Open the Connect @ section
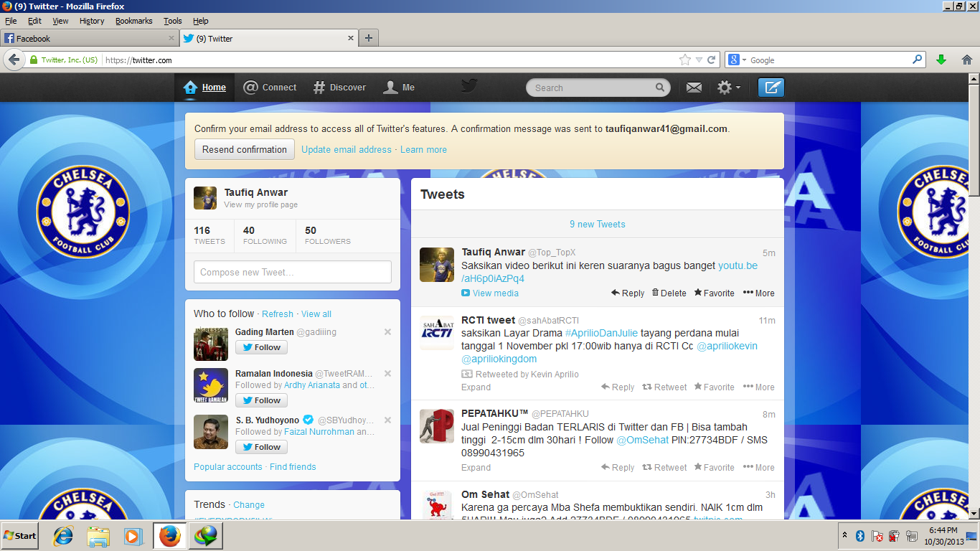The height and width of the screenshot is (551, 980). [x=270, y=88]
